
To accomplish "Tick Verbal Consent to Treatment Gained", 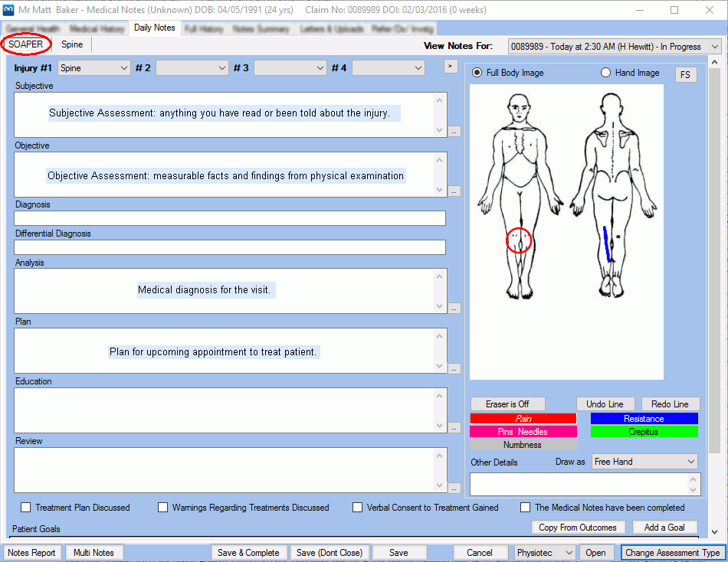I will (358, 508).
